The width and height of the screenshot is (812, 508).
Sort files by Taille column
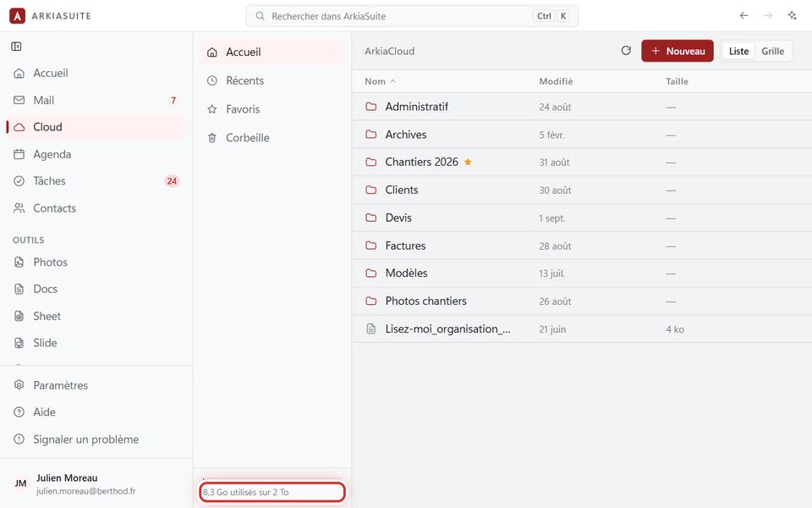point(677,81)
